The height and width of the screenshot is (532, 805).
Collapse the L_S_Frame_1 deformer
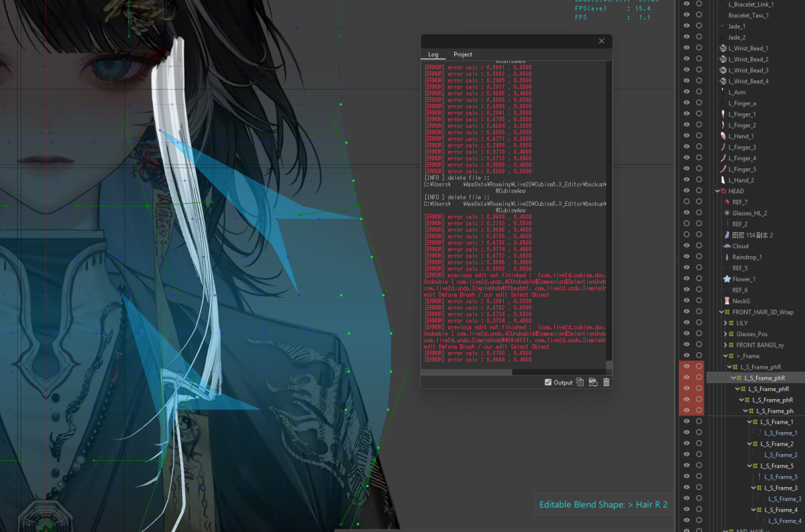tap(749, 422)
